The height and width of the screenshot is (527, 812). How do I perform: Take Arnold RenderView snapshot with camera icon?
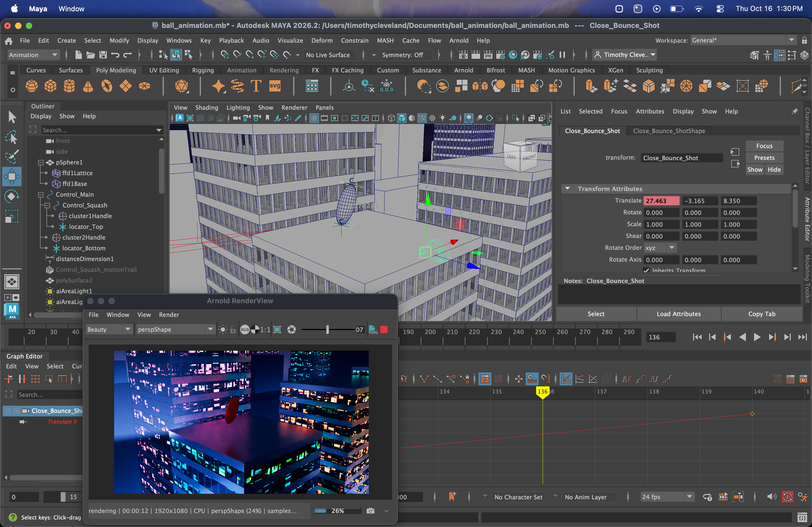pos(371,511)
